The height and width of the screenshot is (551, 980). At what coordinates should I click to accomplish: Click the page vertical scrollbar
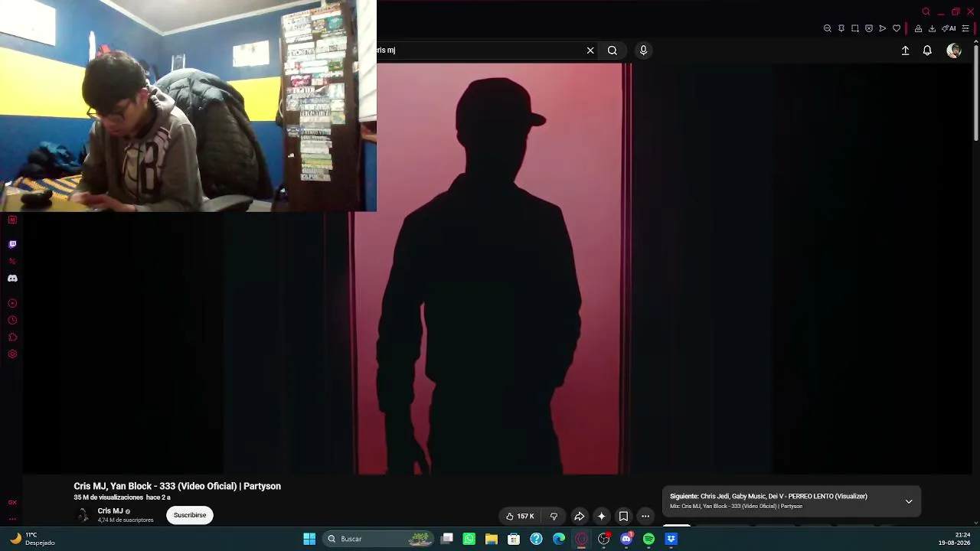pyautogui.click(x=976, y=92)
